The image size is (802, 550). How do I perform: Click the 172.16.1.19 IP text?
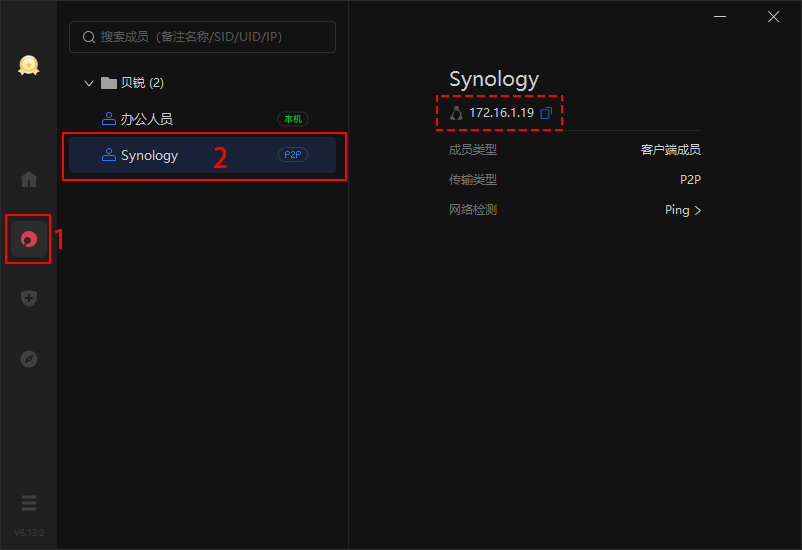(x=501, y=113)
